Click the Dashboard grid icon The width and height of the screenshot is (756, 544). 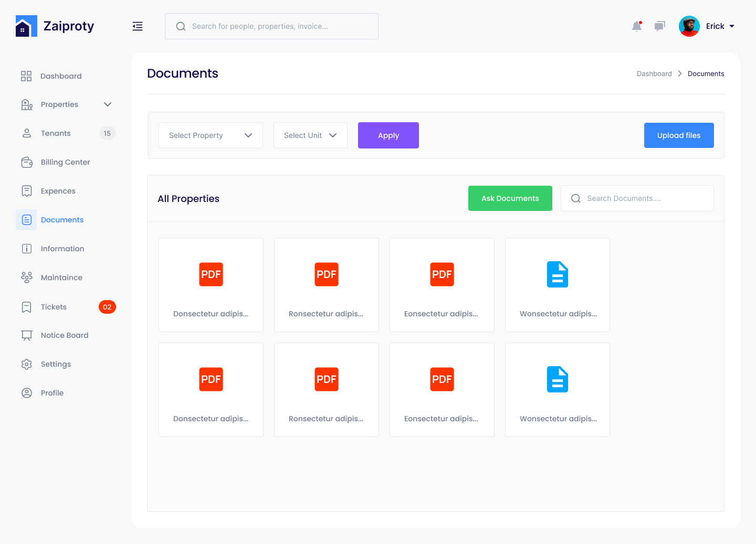[26, 76]
